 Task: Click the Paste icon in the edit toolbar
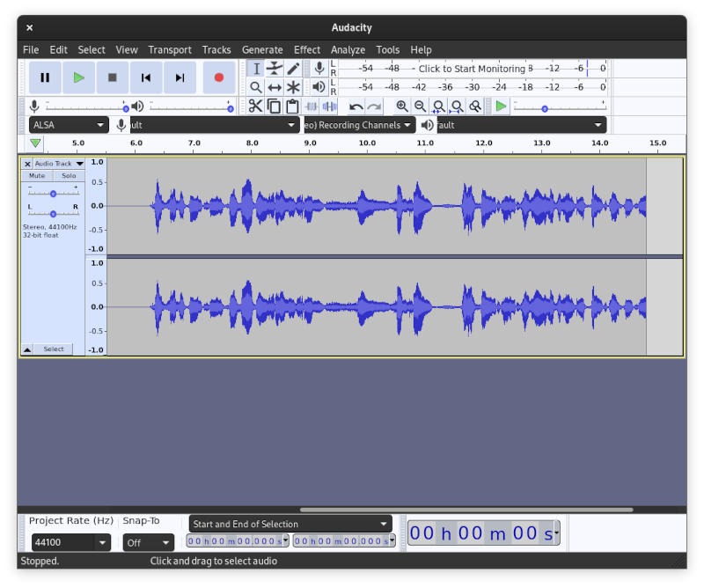pyautogui.click(x=292, y=105)
